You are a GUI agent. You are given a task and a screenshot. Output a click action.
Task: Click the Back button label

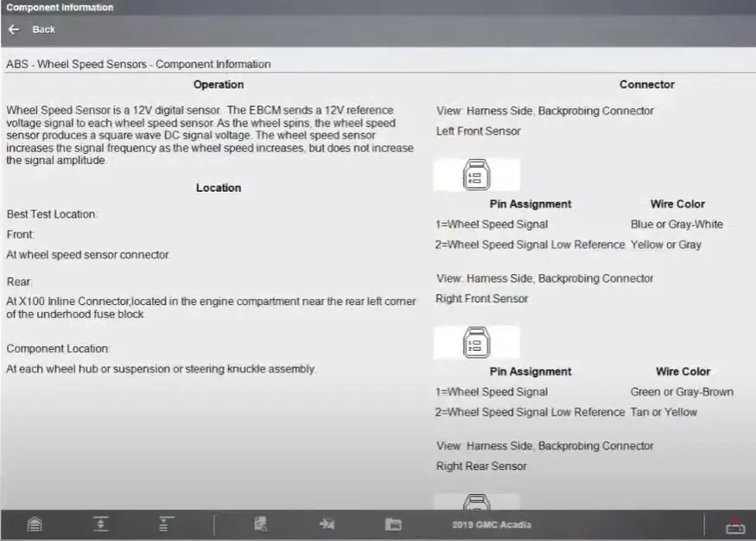click(x=43, y=29)
